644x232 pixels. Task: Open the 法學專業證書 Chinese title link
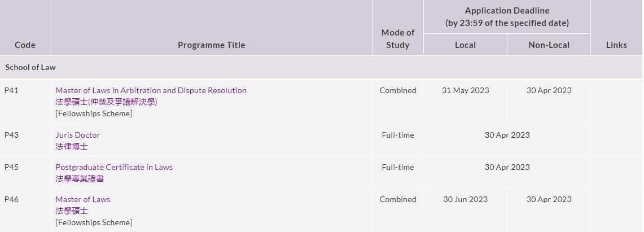coord(80,178)
